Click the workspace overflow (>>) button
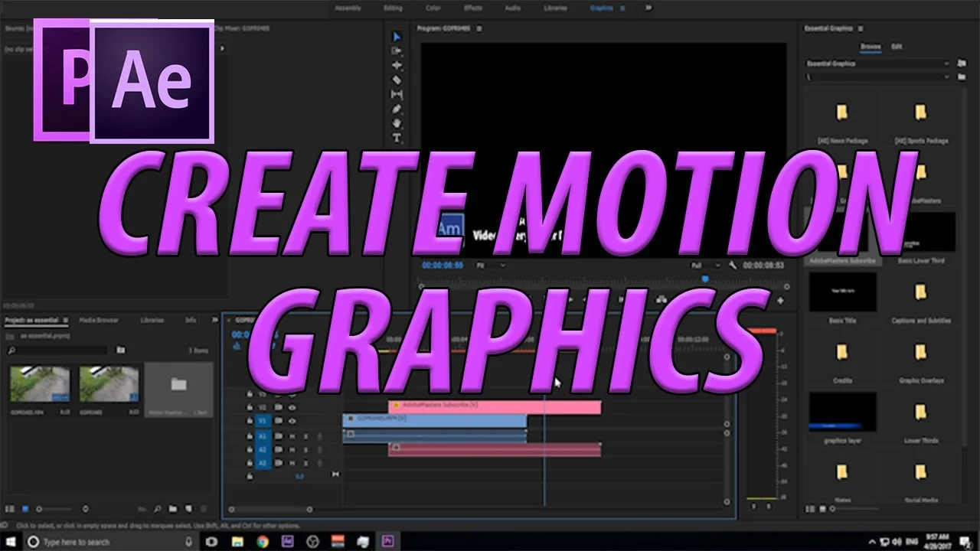Image resolution: width=980 pixels, height=551 pixels. click(x=648, y=8)
